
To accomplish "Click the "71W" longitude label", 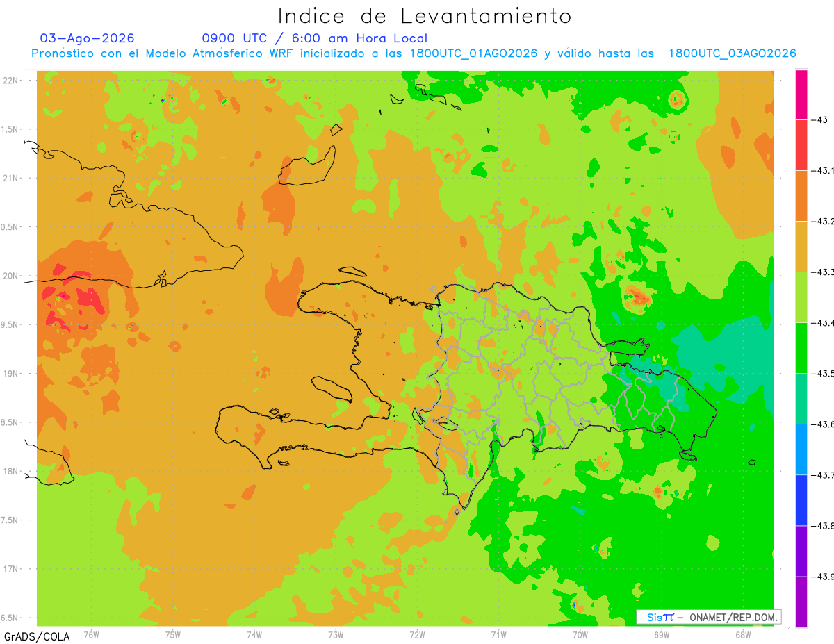I will (x=498, y=634).
